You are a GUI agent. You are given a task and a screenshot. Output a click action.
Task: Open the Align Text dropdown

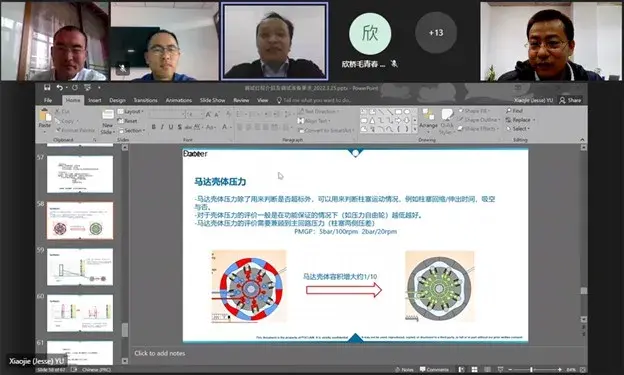click(x=314, y=121)
